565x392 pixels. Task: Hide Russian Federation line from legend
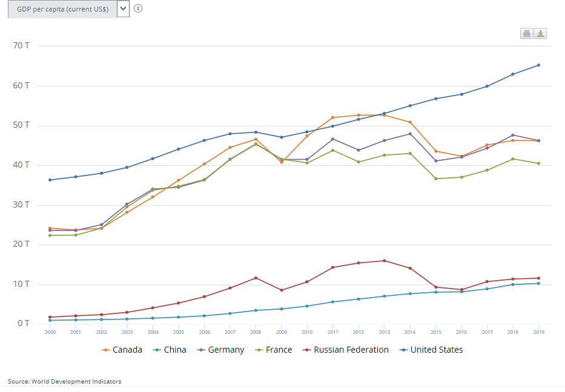(346, 350)
